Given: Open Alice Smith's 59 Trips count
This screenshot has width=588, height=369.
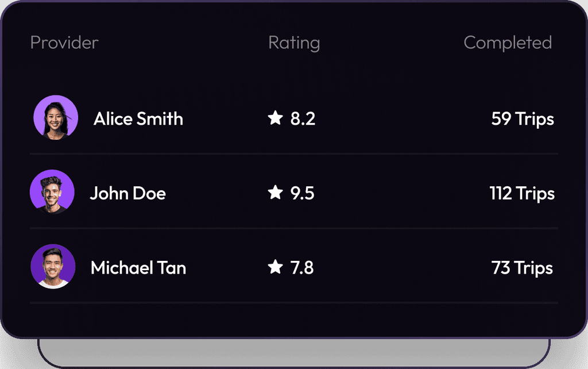Looking at the screenshot, I should (x=523, y=119).
